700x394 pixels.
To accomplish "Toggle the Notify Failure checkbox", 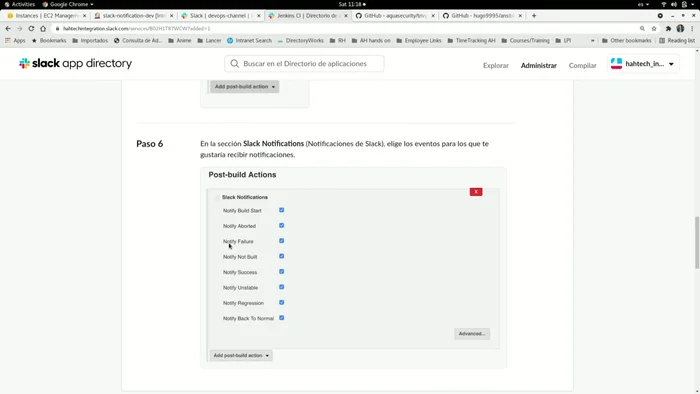I will click(x=281, y=241).
